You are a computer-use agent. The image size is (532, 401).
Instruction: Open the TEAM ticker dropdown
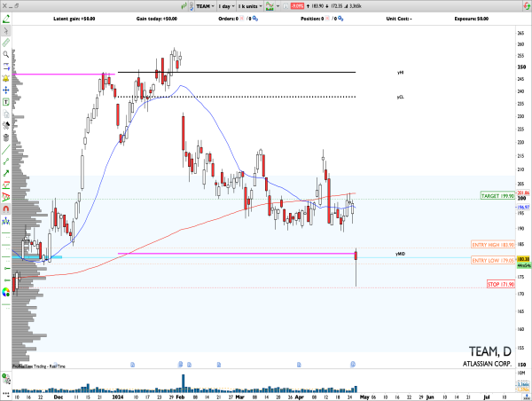pyautogui.click(x=206, y=6)
